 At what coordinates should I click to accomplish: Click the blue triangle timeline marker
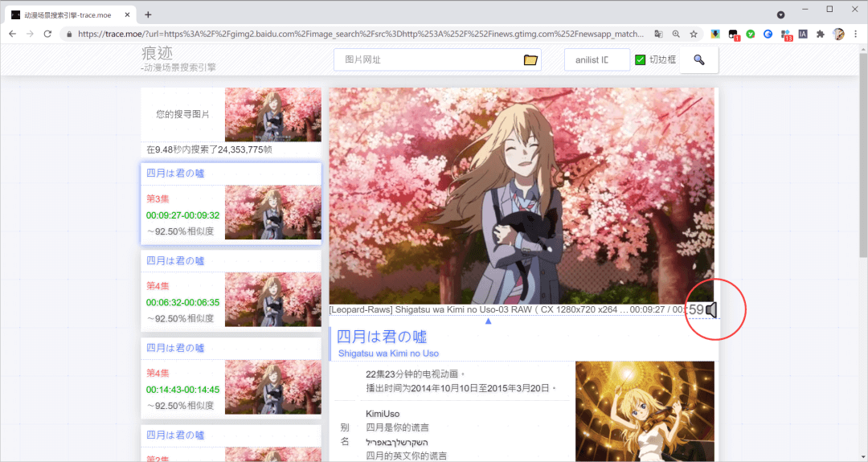489,321
